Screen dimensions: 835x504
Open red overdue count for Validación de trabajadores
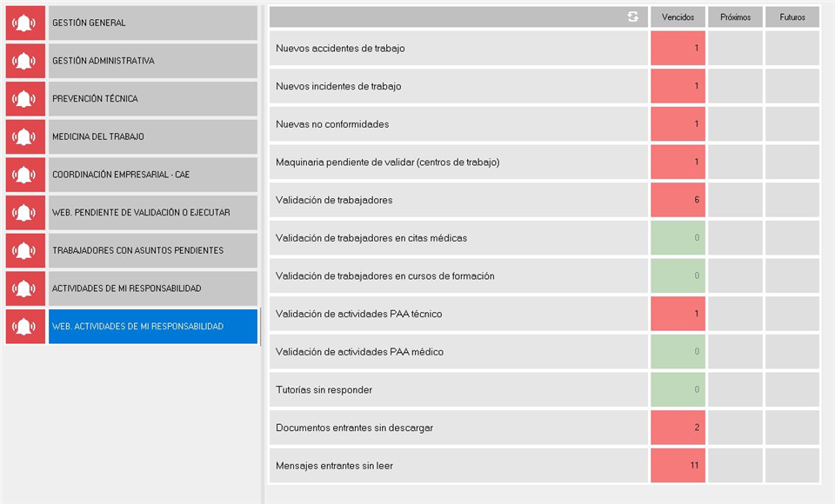[678, 200]
